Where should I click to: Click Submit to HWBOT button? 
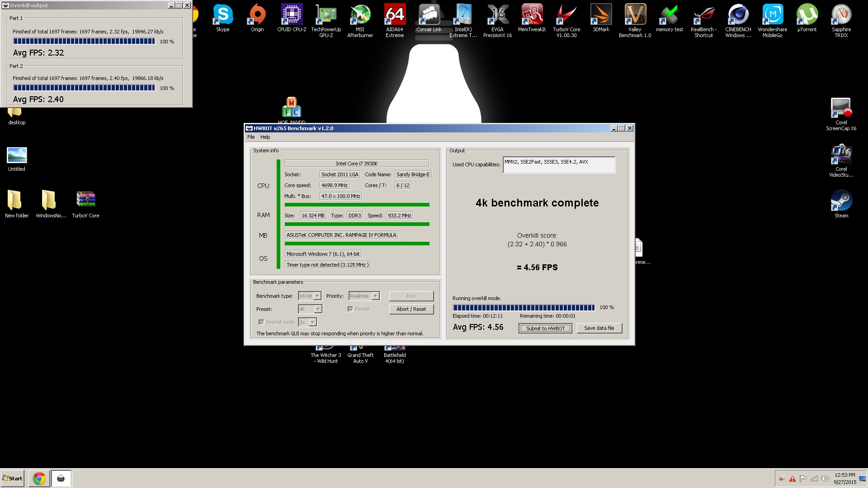pos(545,328)
